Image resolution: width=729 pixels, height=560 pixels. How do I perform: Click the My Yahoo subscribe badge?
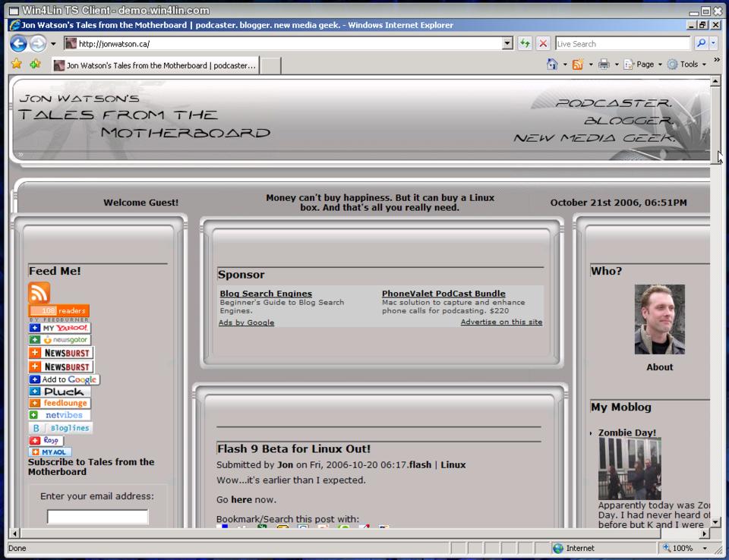60,328
